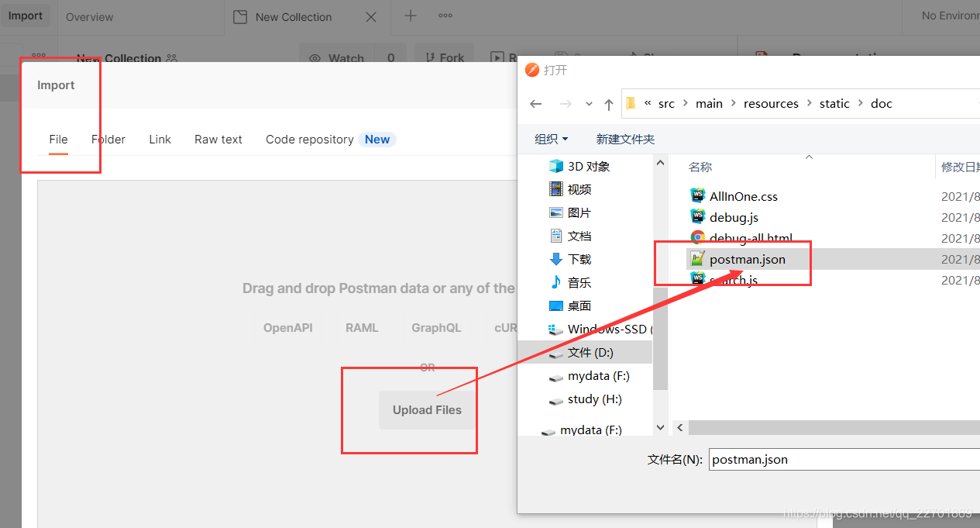Viewport: 980px width, 528px height.
Task: Select the Link tab in Import dialog
Action: (x=160, y=140)
